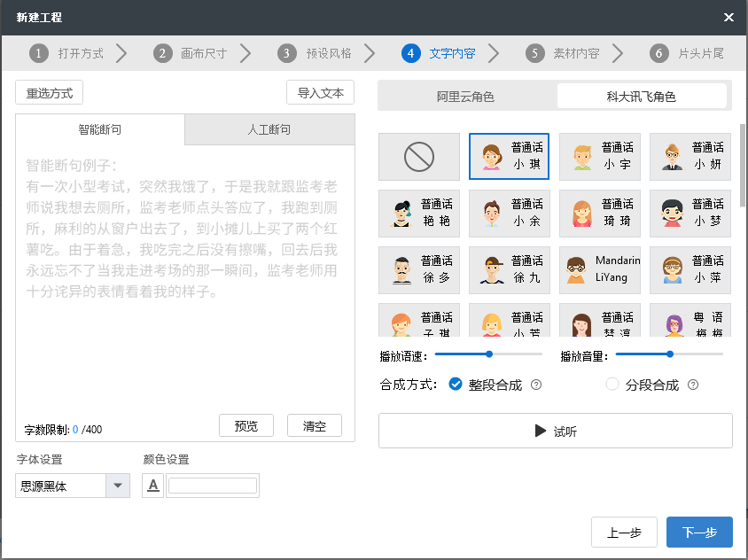Choose the 小宇 Mandarin voice avatar

point(600,157)
